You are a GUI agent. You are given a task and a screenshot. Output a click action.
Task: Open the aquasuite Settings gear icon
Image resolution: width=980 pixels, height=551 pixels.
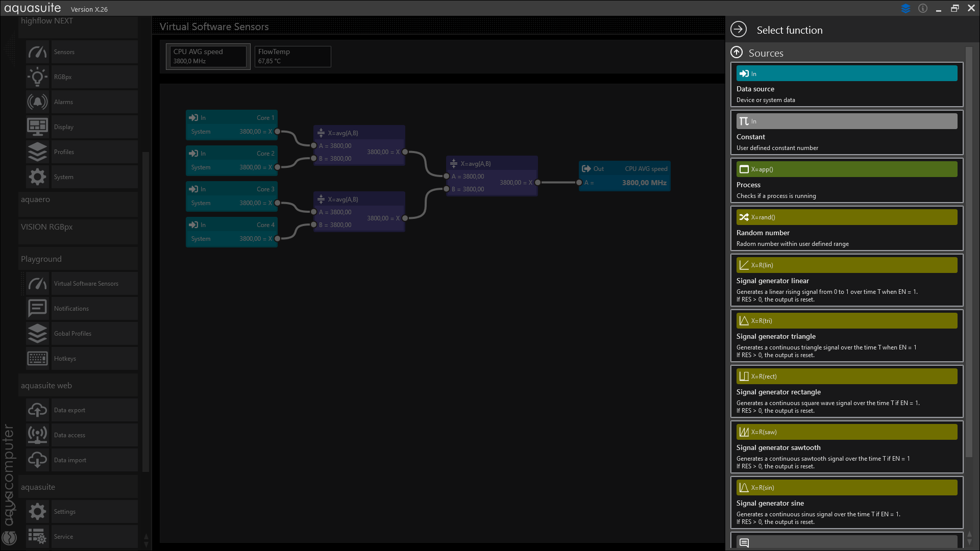[x=37, y=512]
